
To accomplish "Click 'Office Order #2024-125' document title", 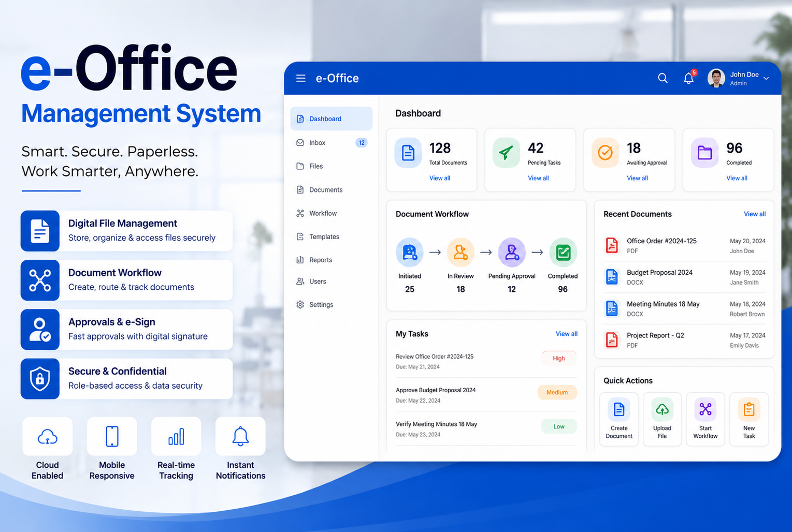I will tap(661, 241).
